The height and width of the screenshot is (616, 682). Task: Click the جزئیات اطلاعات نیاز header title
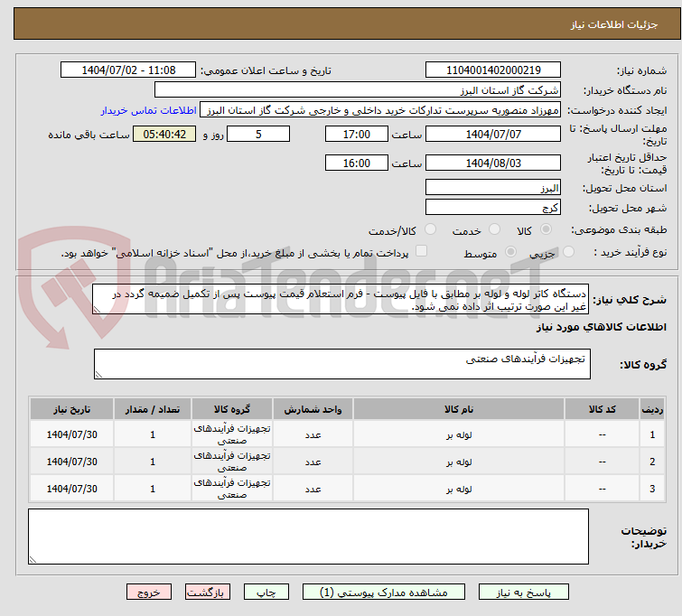(613, 24)
